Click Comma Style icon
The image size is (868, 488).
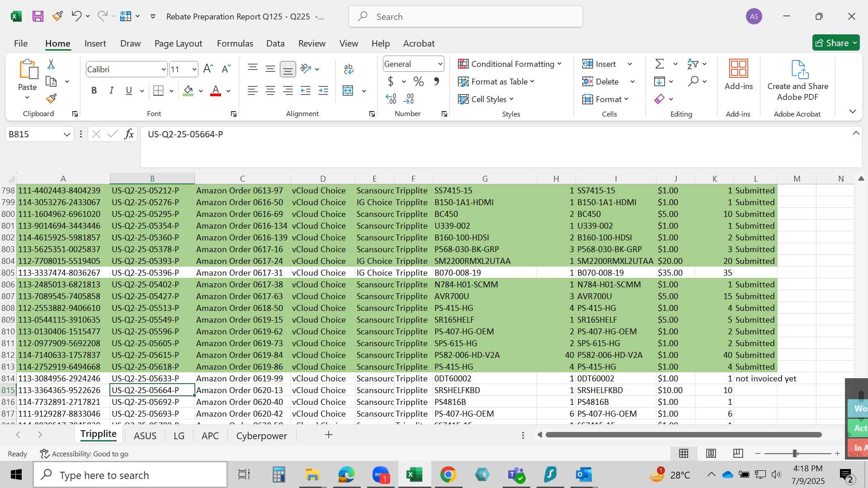point(436,81)
